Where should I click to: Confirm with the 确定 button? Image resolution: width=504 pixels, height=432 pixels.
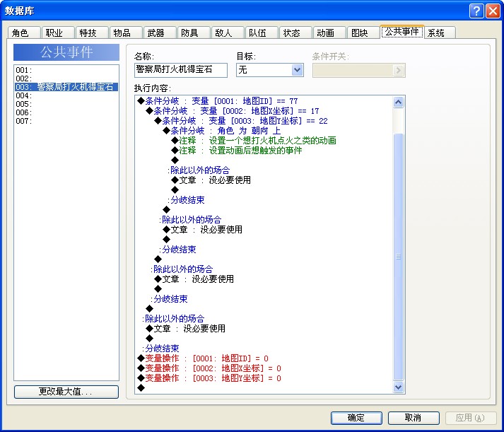coord(356,418)
